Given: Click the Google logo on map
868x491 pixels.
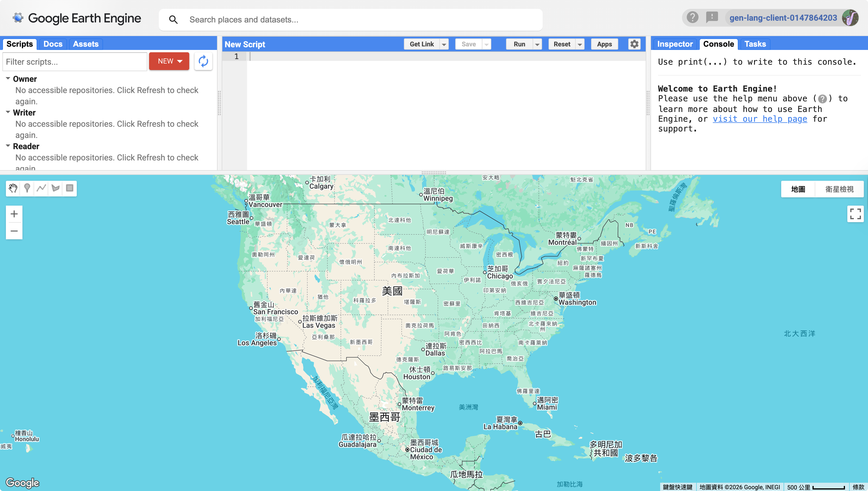Looking at the screenshot, I should click(x=22, y=482).
